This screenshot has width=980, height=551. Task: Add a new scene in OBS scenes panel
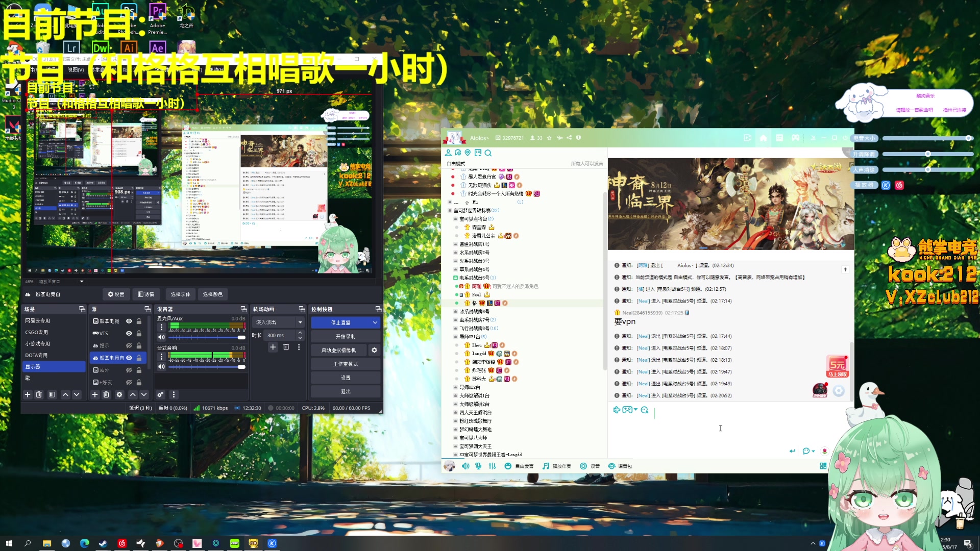(x=28, y=394)
